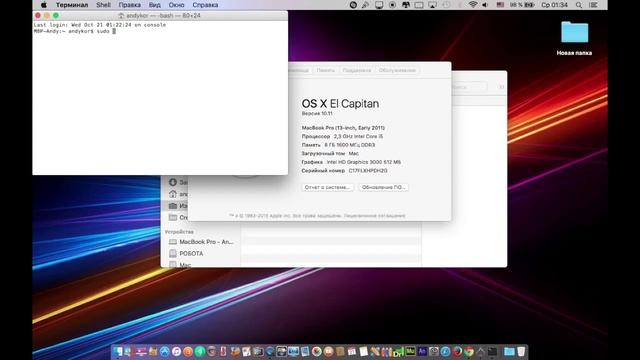Open Calendar from the Dock
This screenshot has height=360, width=640.
(351, 352)
